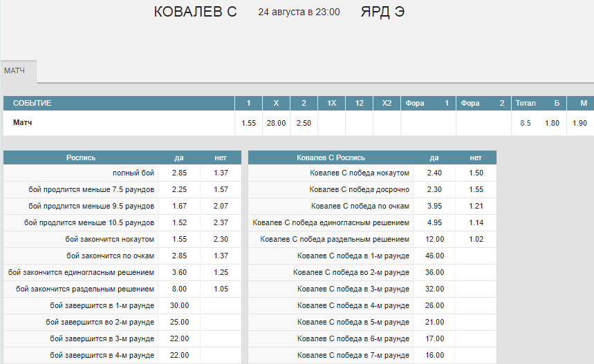The height and width of the screenshot is (364, 594).
Task: Select 16.00 for Ковалев С победа в 7-м раунде
Action: click(434, 355)
